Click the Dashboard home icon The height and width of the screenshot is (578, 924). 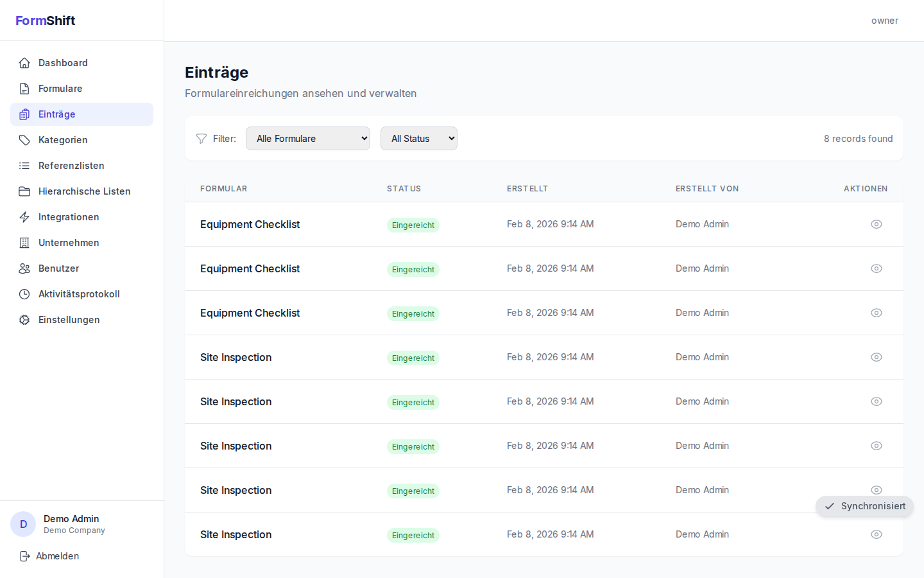coord(24,63)
